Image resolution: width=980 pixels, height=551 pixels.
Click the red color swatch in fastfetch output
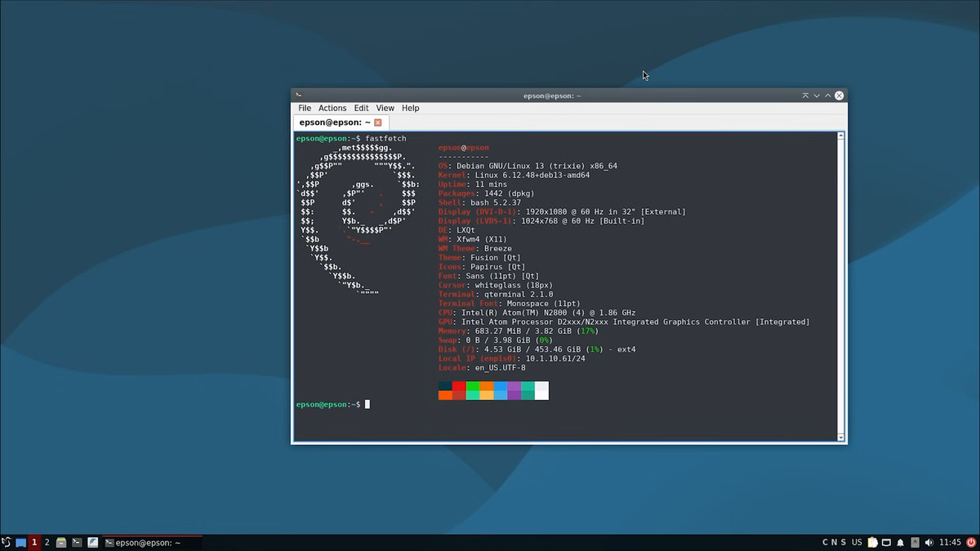[x=459, y=386]
